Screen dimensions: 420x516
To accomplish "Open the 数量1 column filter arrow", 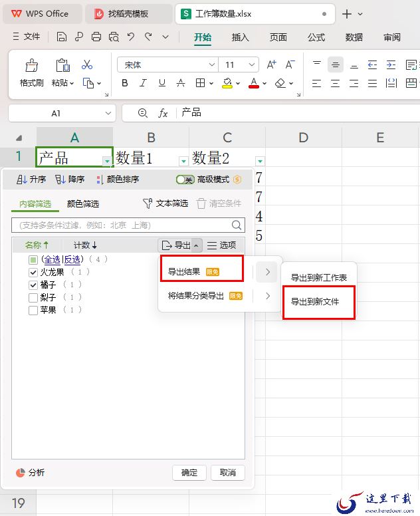I will 183,161.
